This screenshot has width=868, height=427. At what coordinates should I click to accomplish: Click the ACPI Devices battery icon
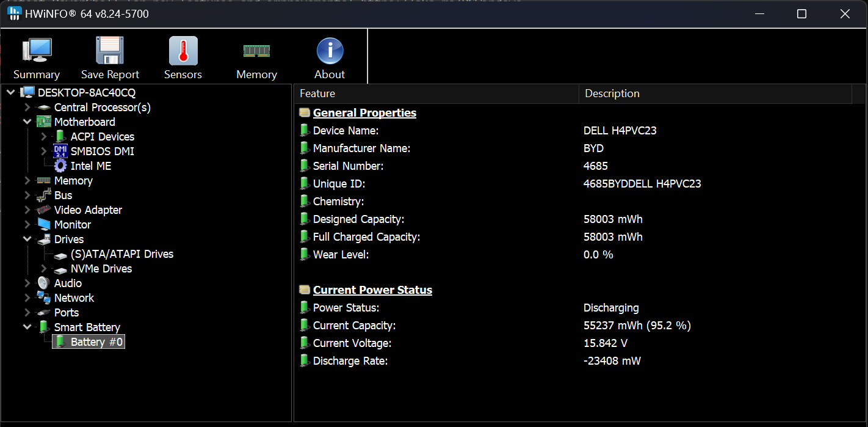(x=60, y=136)
